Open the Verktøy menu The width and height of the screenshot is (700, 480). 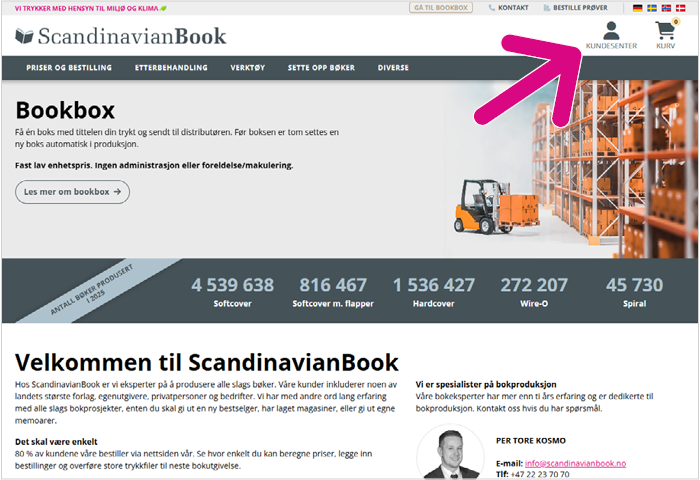pyautogui.click(x=247, y=68)
